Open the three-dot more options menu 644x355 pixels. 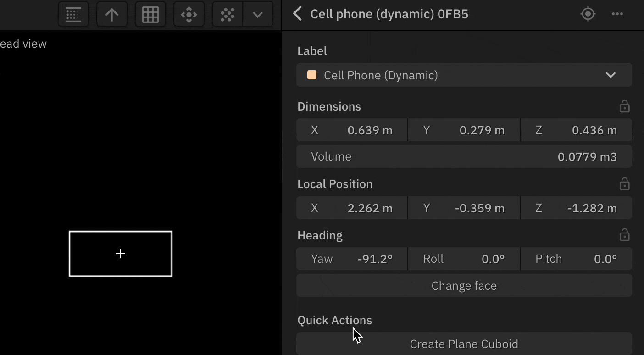617,14
